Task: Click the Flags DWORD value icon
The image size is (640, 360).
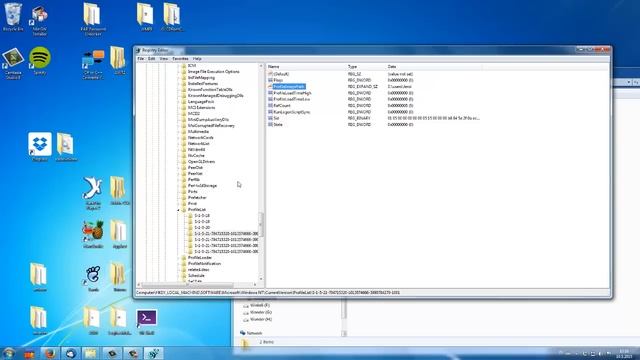Action: [270, 80]
